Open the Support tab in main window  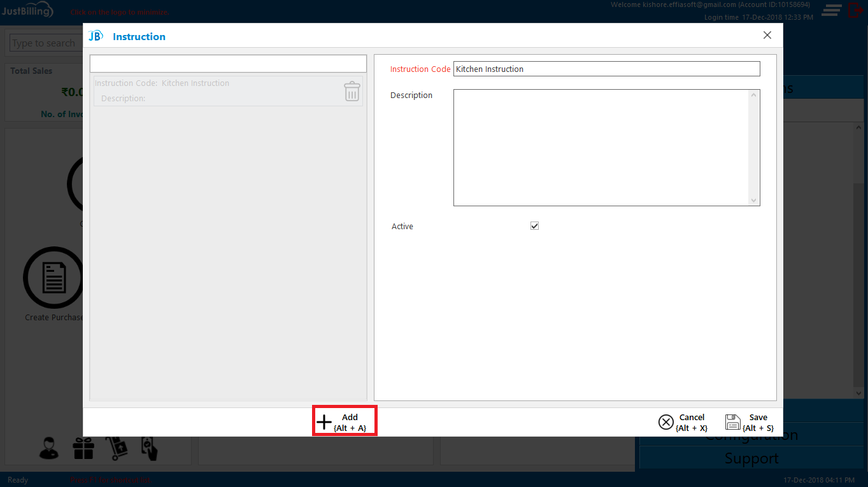[751, 458]
